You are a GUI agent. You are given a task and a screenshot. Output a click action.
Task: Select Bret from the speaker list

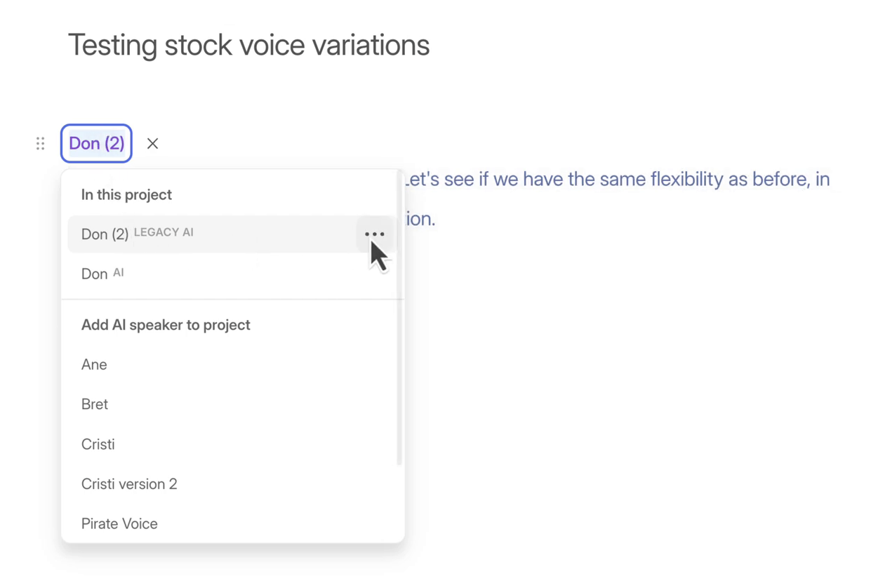(x=94, y=404)
